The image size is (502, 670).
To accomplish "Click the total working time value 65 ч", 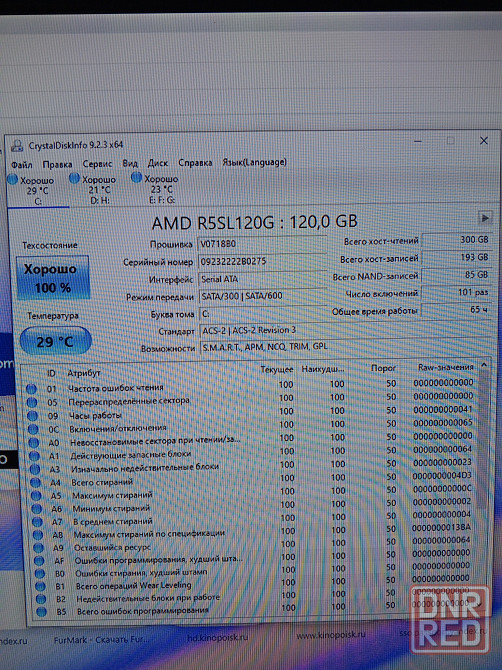I will [x=456, y=309].
